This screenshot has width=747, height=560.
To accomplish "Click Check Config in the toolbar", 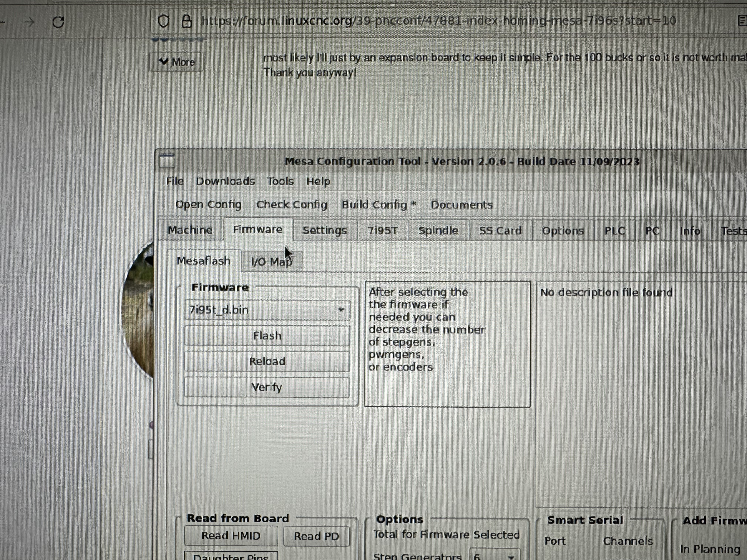I will (291, 205).
